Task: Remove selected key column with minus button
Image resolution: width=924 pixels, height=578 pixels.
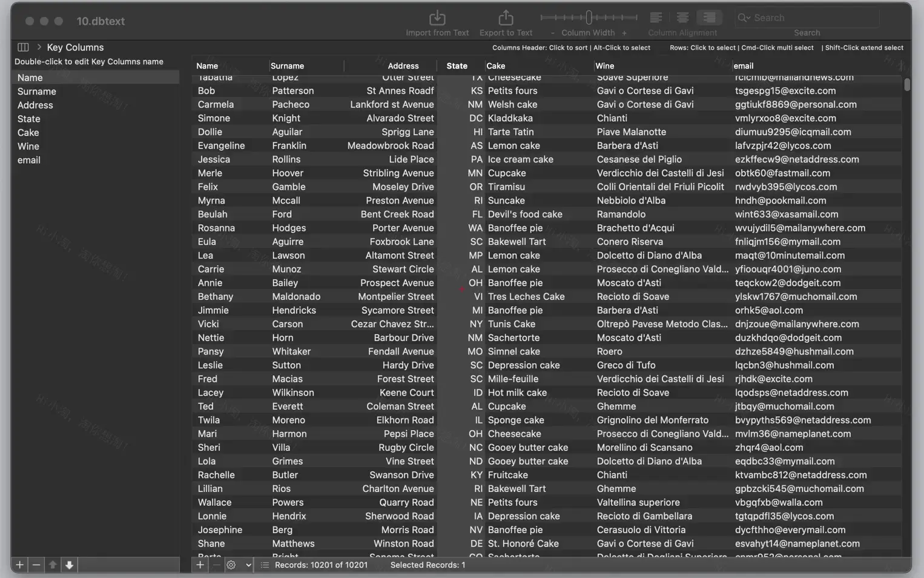Action: [x=36, y=565]
